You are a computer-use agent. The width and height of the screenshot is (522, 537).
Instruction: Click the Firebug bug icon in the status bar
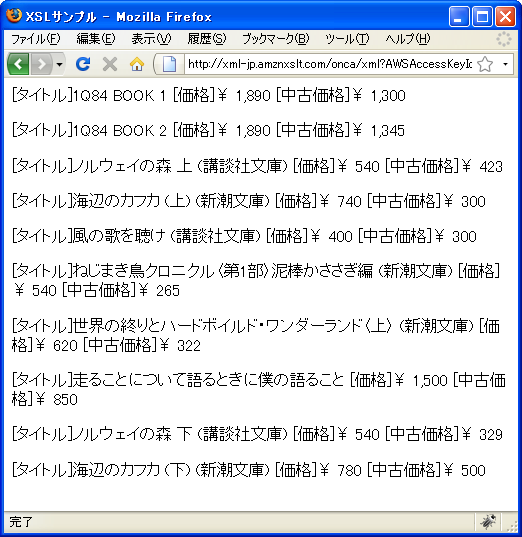click(x=488, y=522)
